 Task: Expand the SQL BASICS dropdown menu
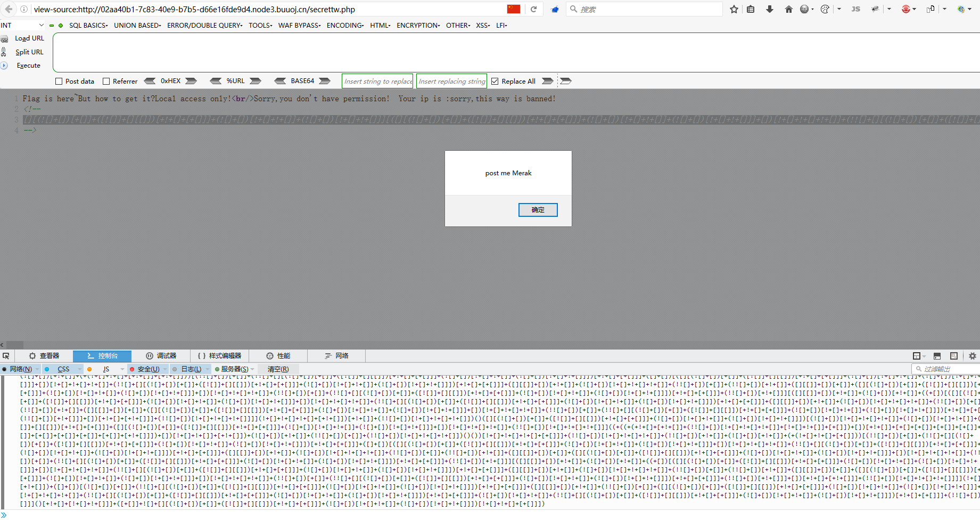88,25
